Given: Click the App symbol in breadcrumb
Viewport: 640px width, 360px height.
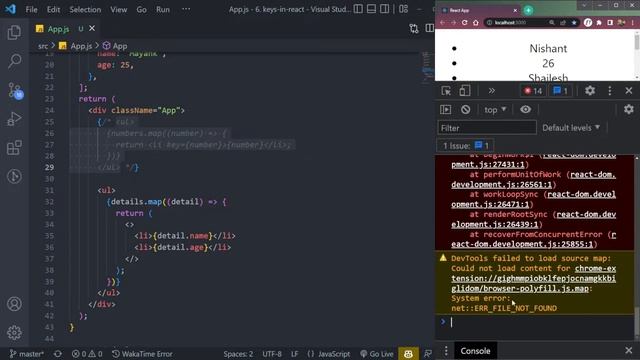Looking at the screenshot, I should [x=115, y=46].
